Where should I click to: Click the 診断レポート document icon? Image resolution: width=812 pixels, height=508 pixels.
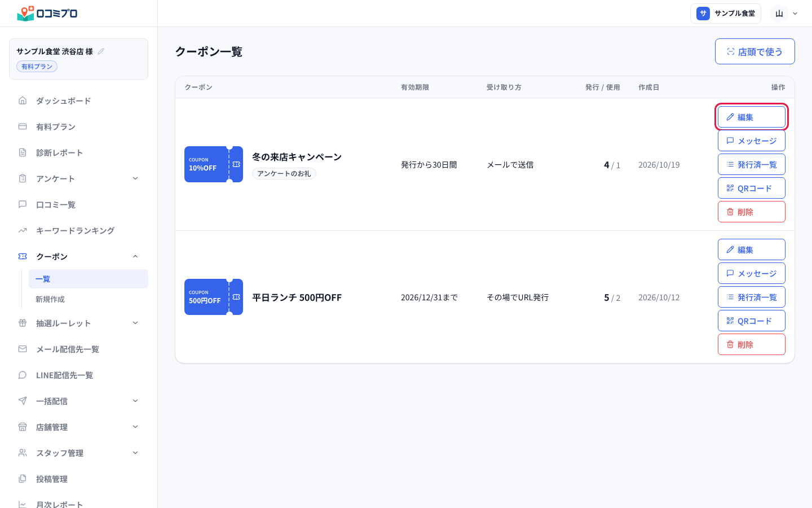coord(23,152)
